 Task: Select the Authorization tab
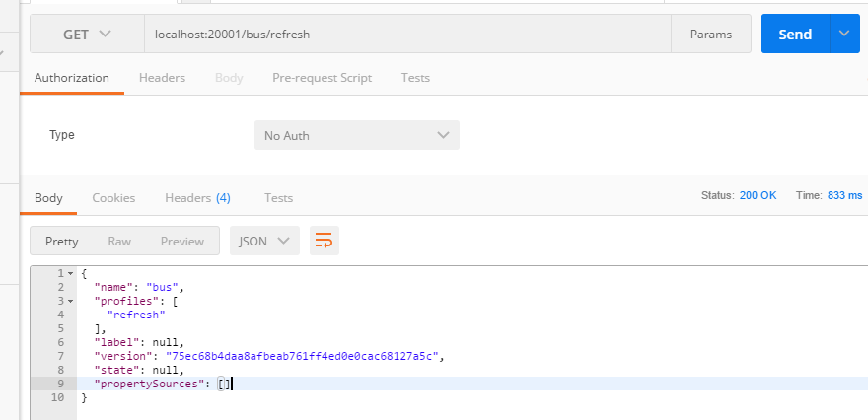tap(72, 78)
